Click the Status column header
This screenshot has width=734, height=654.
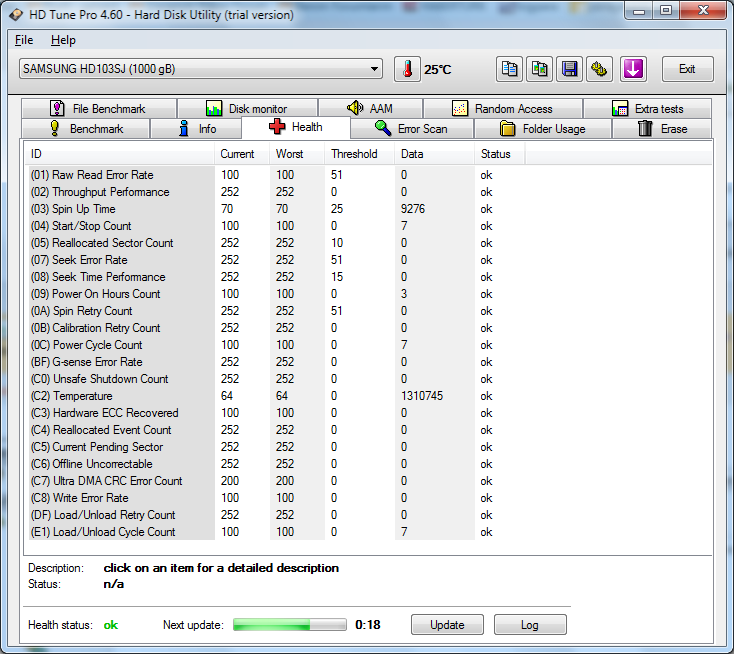499,154
